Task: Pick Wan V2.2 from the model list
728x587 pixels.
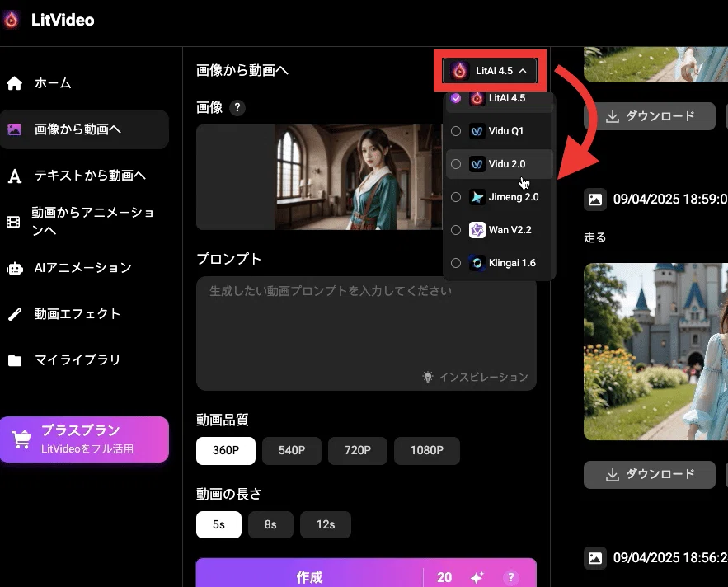Action: point(499,230)
